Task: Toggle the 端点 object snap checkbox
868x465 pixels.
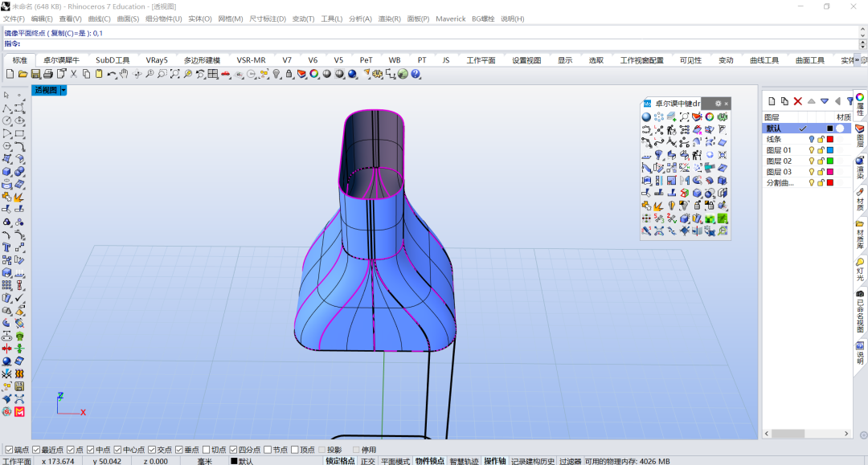Action: 9,450
